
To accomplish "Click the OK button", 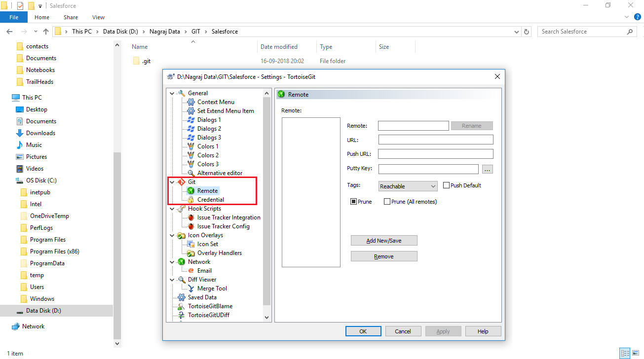I will 363,331.
